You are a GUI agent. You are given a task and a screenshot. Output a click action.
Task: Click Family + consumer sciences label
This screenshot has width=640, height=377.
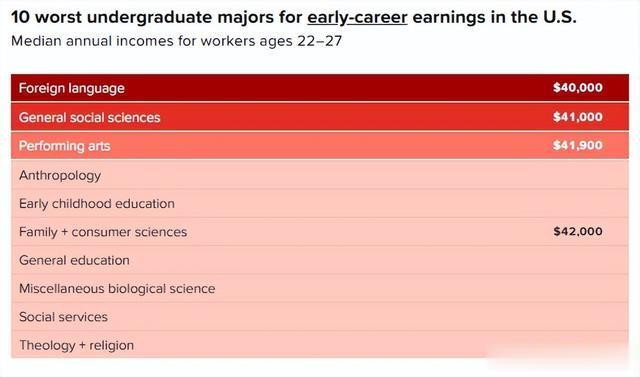click(x=103, y=232)
